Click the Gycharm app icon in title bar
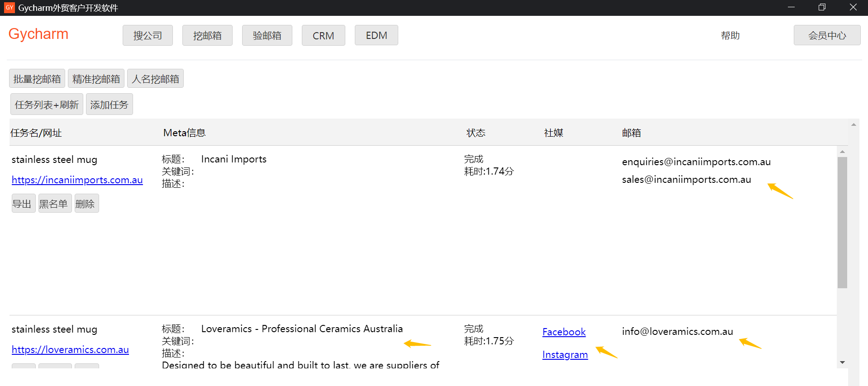 10,8
